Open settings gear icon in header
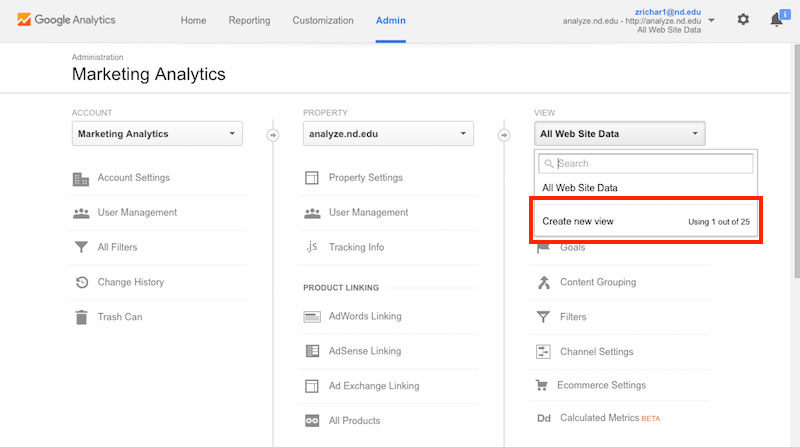Screen dimensions: 800x447 (x=743, y=19)
